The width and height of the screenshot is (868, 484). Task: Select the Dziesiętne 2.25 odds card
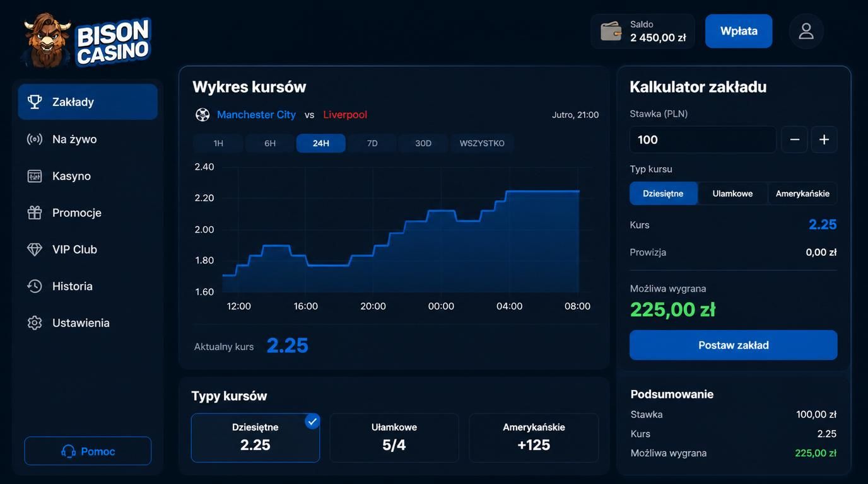click(255, 438)
